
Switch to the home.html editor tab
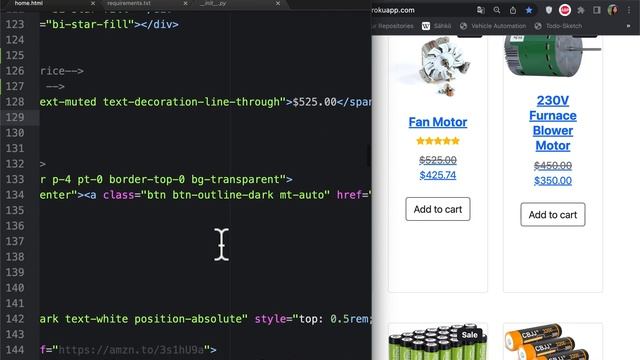pos(29,3)
